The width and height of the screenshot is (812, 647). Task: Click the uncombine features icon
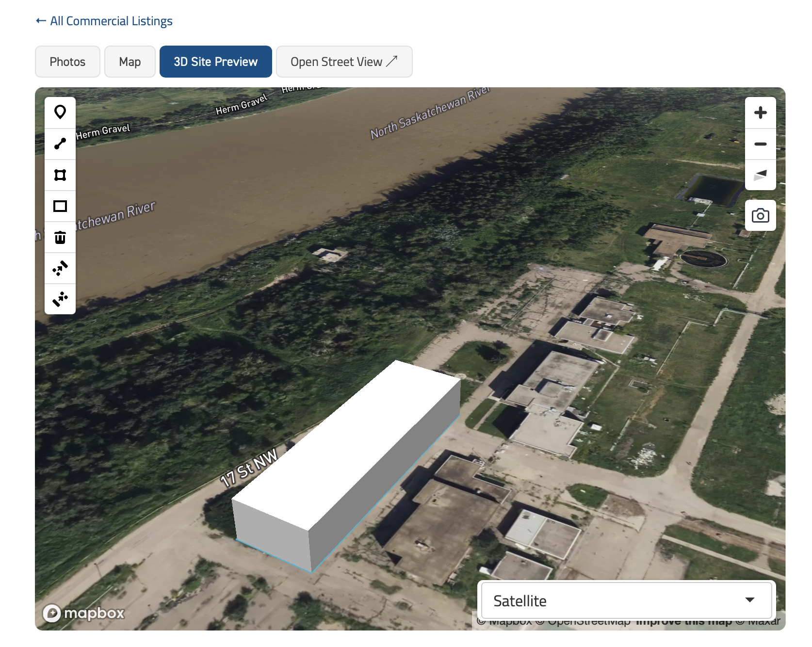(60, 299)
